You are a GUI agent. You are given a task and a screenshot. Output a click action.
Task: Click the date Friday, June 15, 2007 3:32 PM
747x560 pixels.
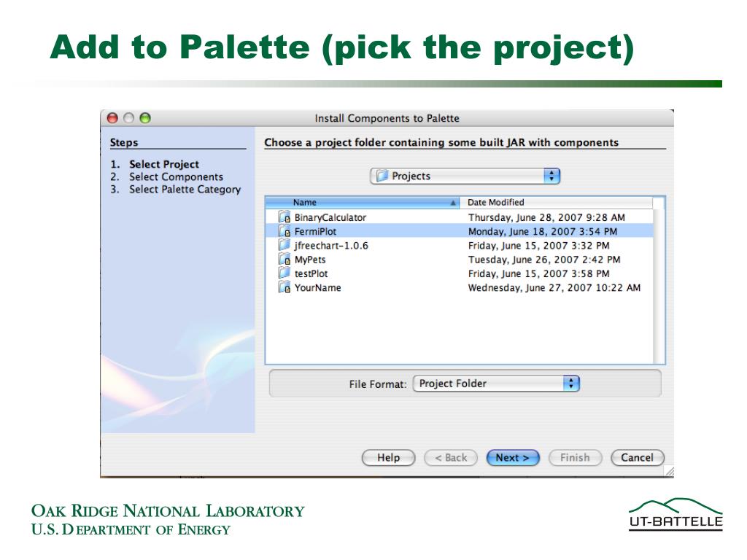point(539,246)
